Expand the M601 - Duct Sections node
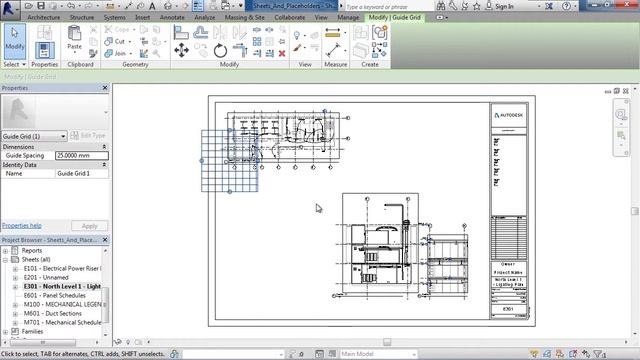 [15, 313]
